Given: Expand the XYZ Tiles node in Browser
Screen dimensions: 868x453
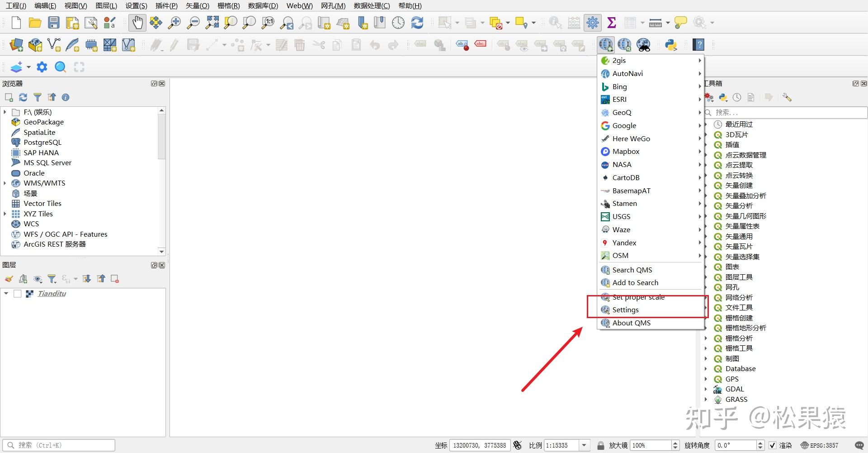Looking at the screenshot, I should (5, 214).
